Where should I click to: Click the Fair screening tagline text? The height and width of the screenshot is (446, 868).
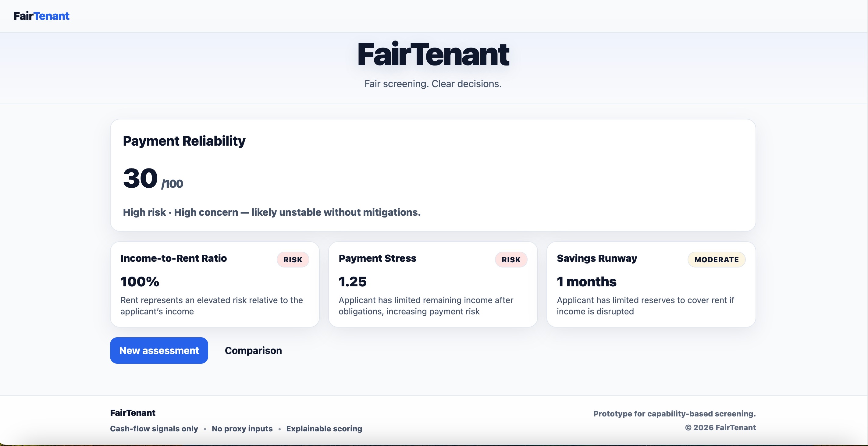(x=433, y=84)
